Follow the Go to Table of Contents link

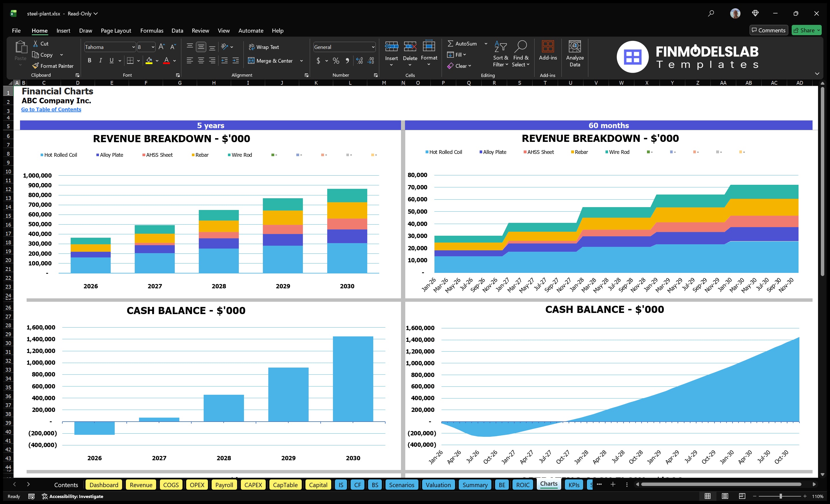51,109
